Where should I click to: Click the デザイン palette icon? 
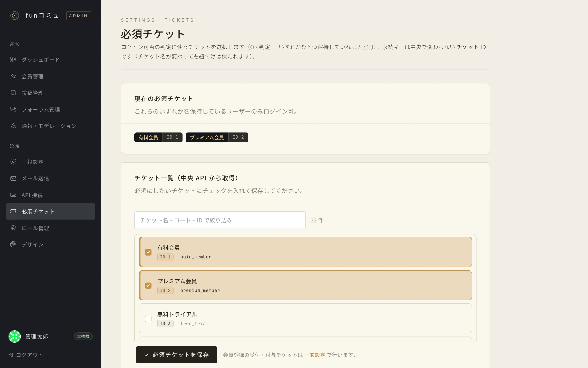(x=13, y=244)
